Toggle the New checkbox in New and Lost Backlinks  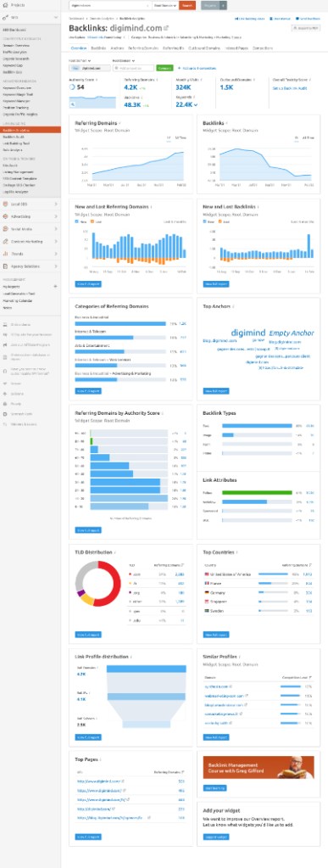205,221
